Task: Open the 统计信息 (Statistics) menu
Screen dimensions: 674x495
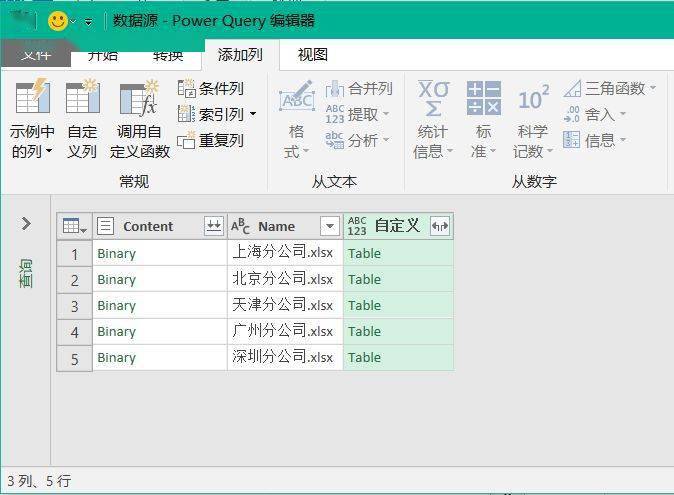Action: [433, 120]
